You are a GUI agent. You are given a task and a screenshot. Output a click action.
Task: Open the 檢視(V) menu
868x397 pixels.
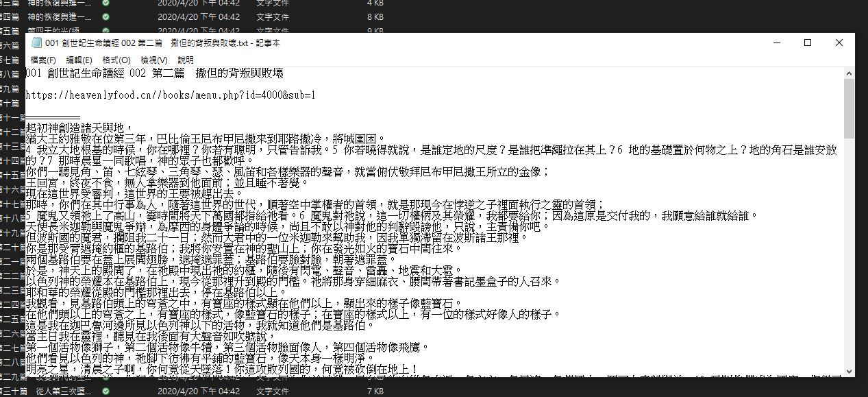click(153, 60)
